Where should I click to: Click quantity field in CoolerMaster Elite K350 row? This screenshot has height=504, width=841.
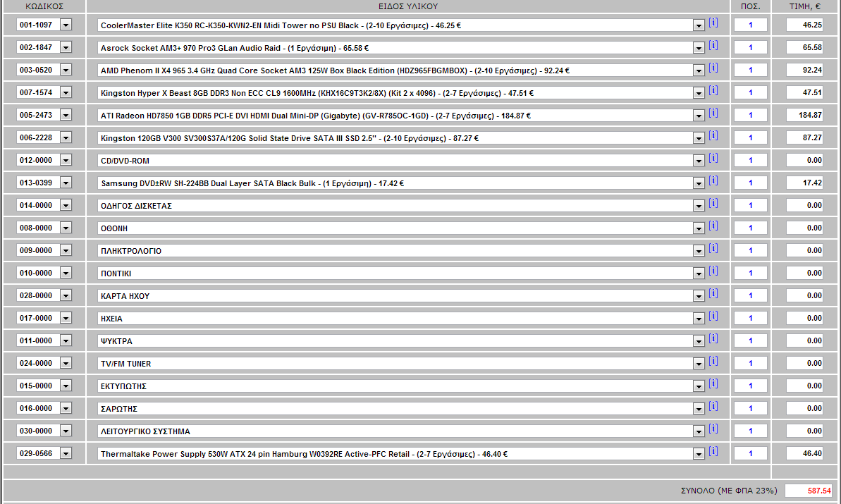(750, 25)
